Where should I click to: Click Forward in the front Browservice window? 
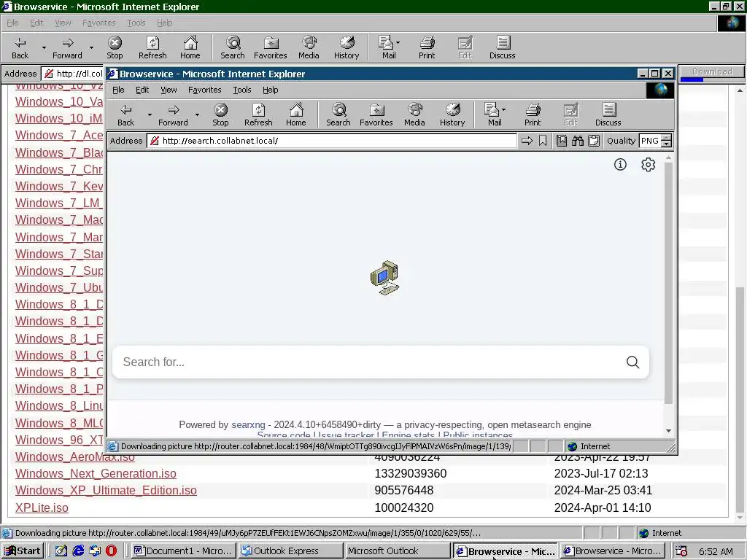click(173, 114)
